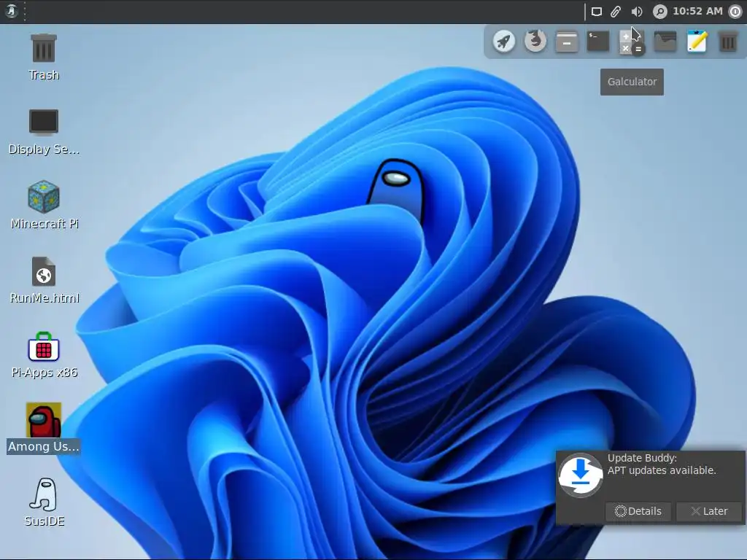Open Firefox from the dock
747x560 pixels.
pyautogui.click(x=535, y=41)
